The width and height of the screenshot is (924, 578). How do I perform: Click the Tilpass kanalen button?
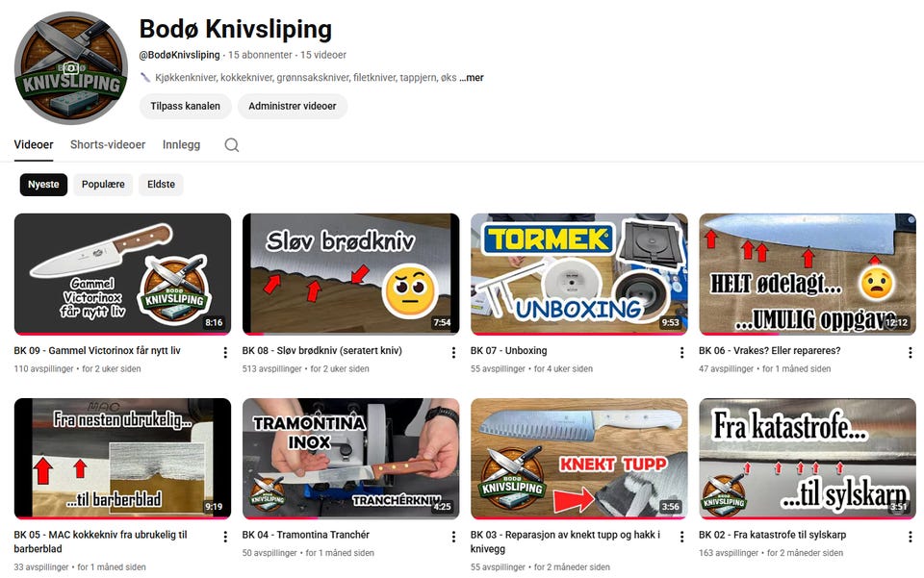click(185, 106)
